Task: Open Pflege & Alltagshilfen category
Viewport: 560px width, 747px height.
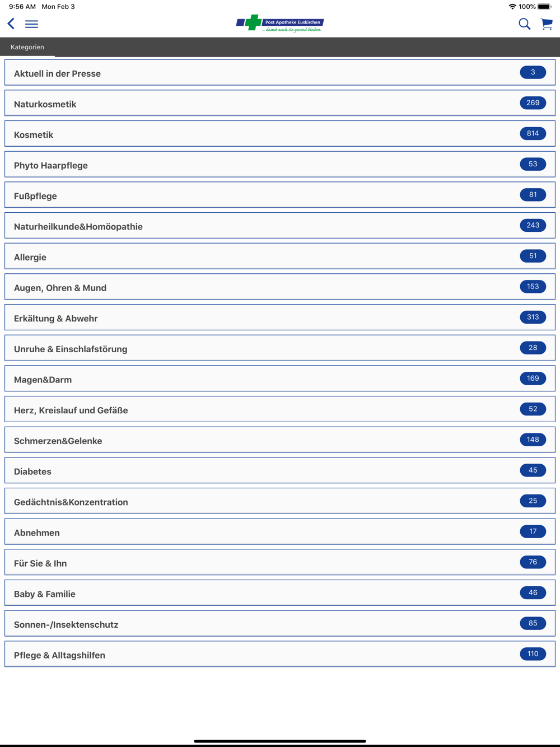Action: pyautogui.click(x=280, y=655)
